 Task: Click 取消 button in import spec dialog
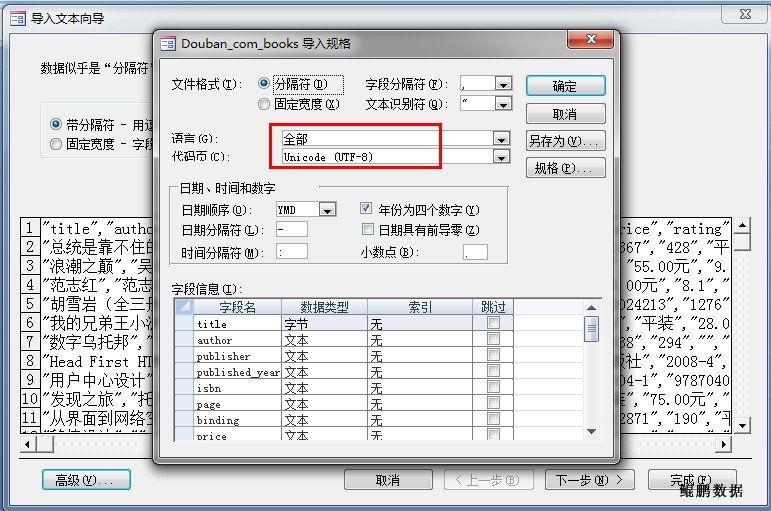click(565, 114)
